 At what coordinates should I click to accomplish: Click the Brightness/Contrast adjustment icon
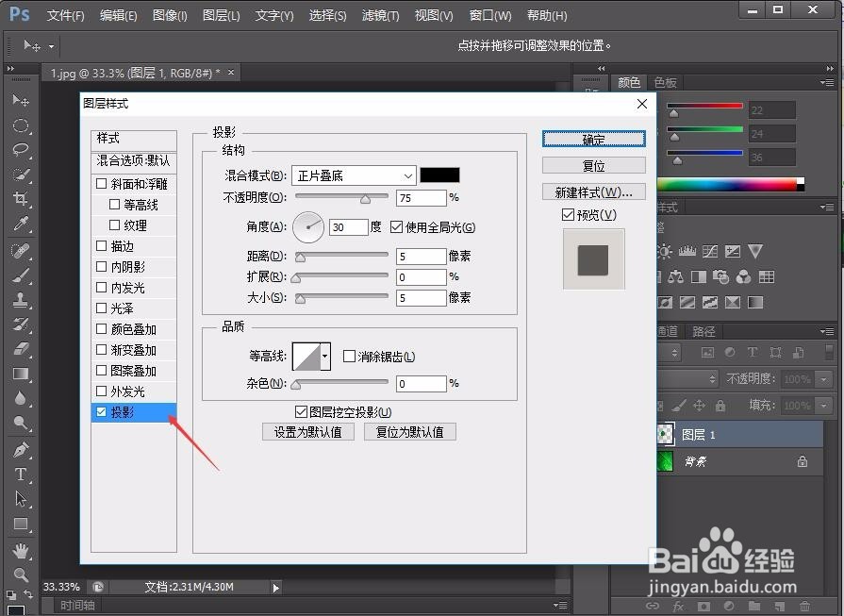click(x=665, y=251)
